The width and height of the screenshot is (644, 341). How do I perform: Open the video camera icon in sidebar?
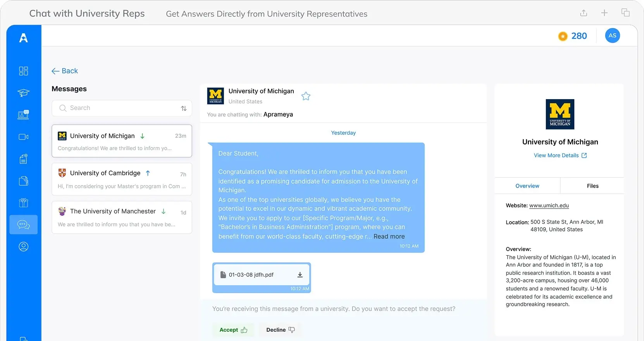click(x=24, y=137)
